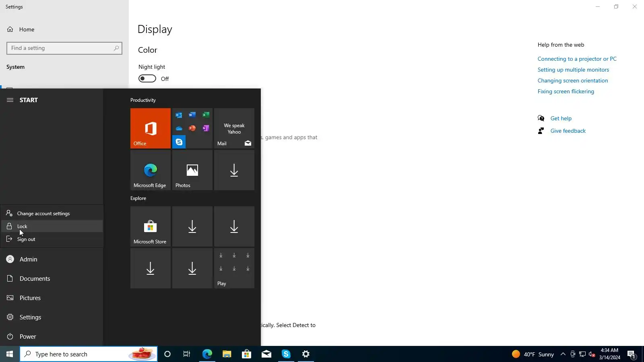
Task: Choose Sign out from the account menu
Action: [52, 239]
